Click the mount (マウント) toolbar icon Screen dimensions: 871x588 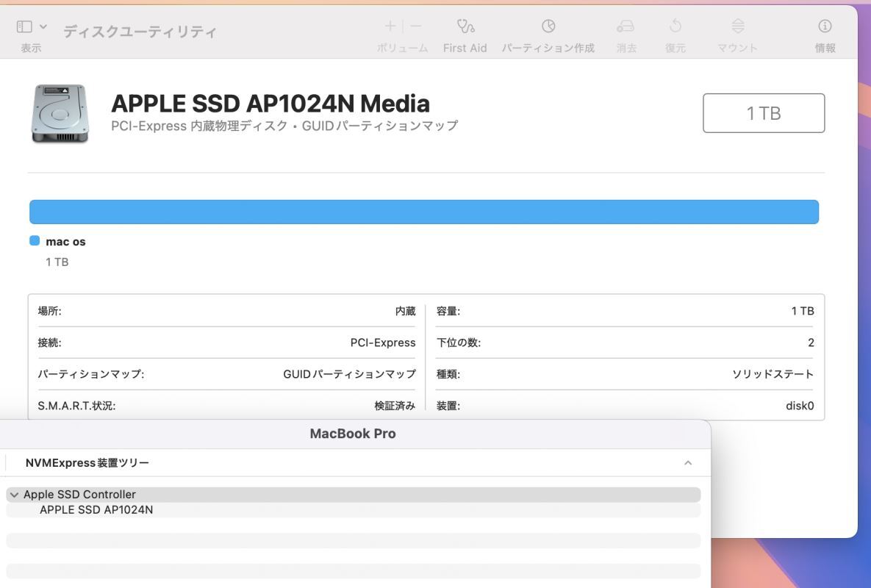pyautogui.click(x=738, y=26)
